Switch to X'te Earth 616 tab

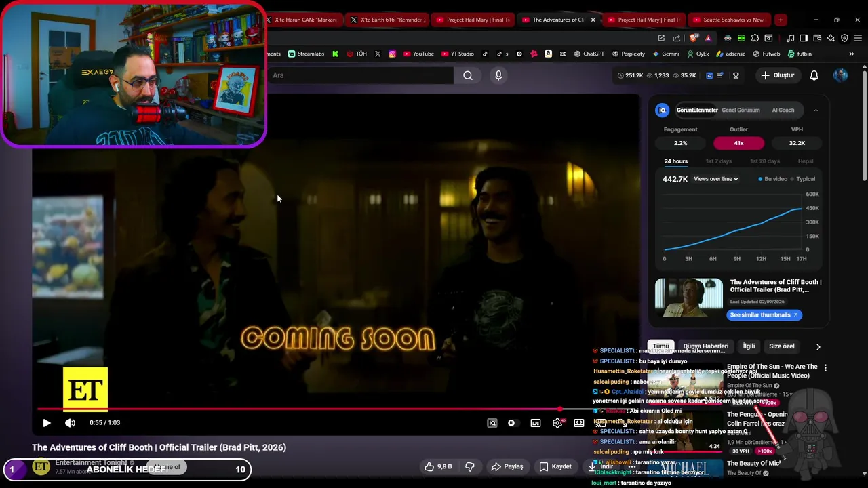coord(387,20)
